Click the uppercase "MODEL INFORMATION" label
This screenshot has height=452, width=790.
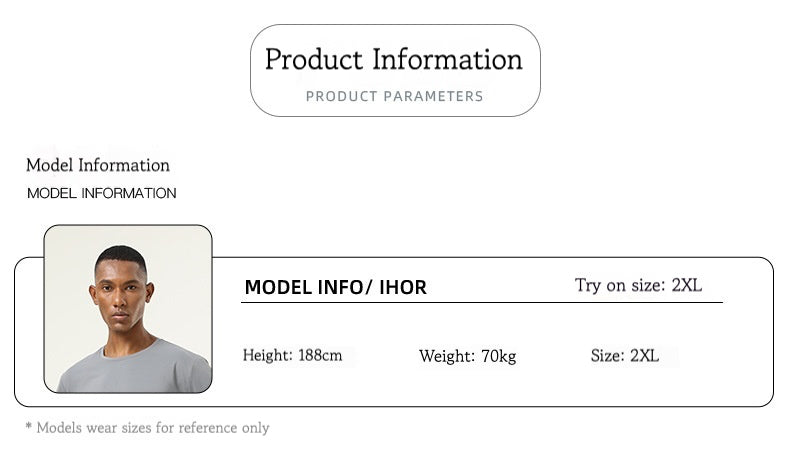pos(101,193)
